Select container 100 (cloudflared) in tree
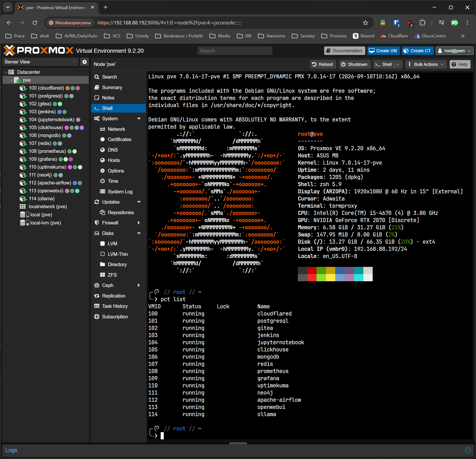Image resolution: width=476 pixels, height=459 pixels. [x=46, y=88]
